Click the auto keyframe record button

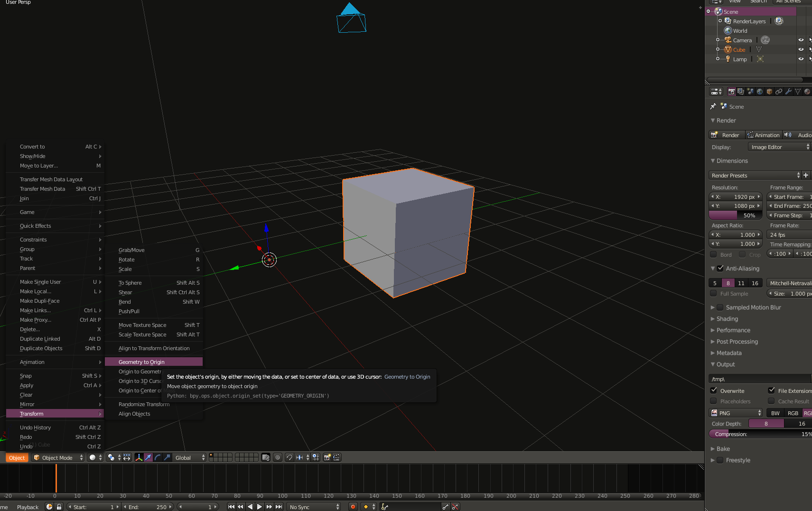(x=353, y=507)
